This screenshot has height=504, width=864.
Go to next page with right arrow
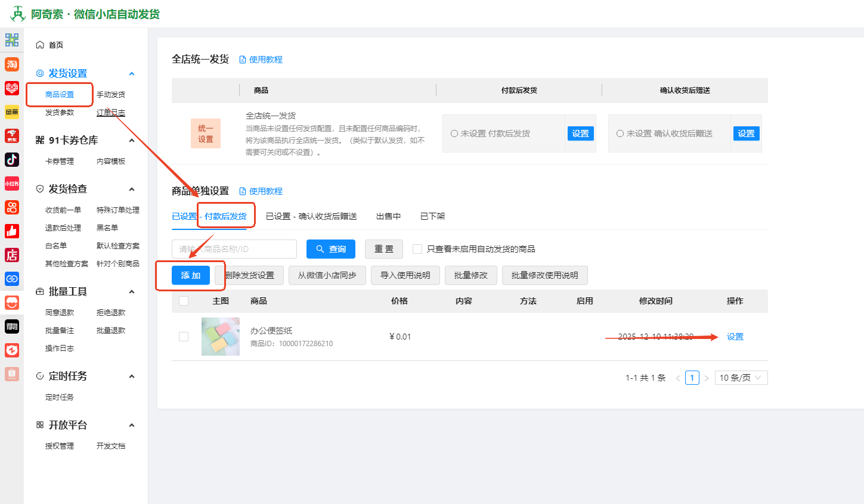[x=707, y=378]
